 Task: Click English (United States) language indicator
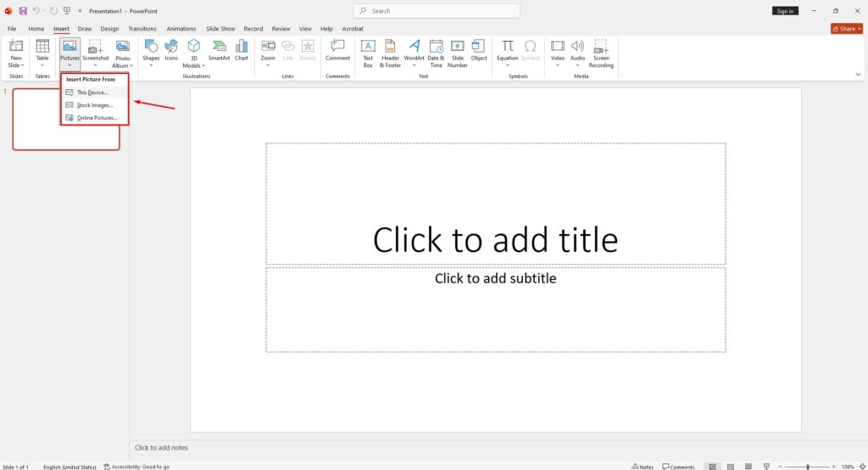pos(70,467)
